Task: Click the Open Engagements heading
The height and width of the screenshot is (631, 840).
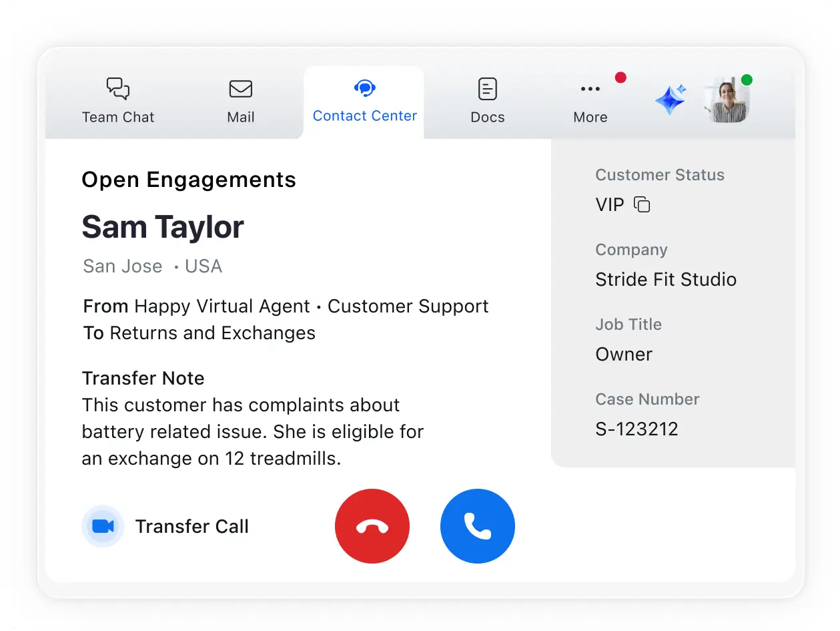Action: (189, 180)
